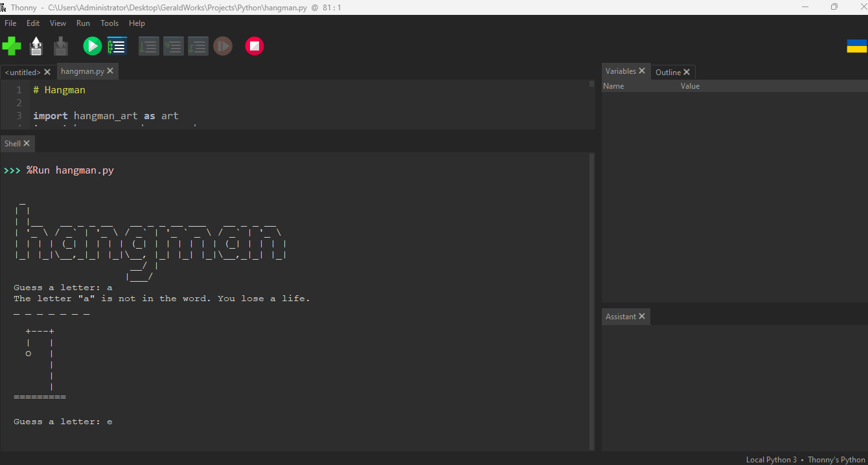
Task: Click the Step into toolbar icon
Action: (x=174, y=46)
